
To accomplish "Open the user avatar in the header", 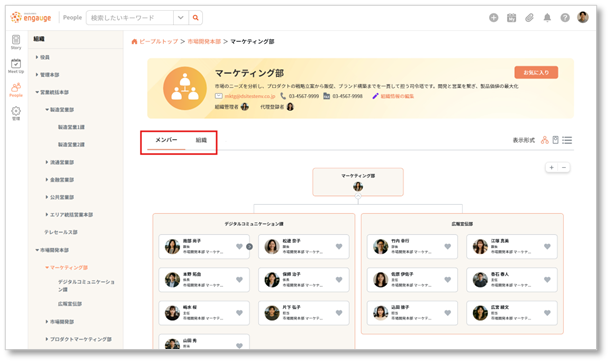I will pyautogui.click(x=583, y=17).
